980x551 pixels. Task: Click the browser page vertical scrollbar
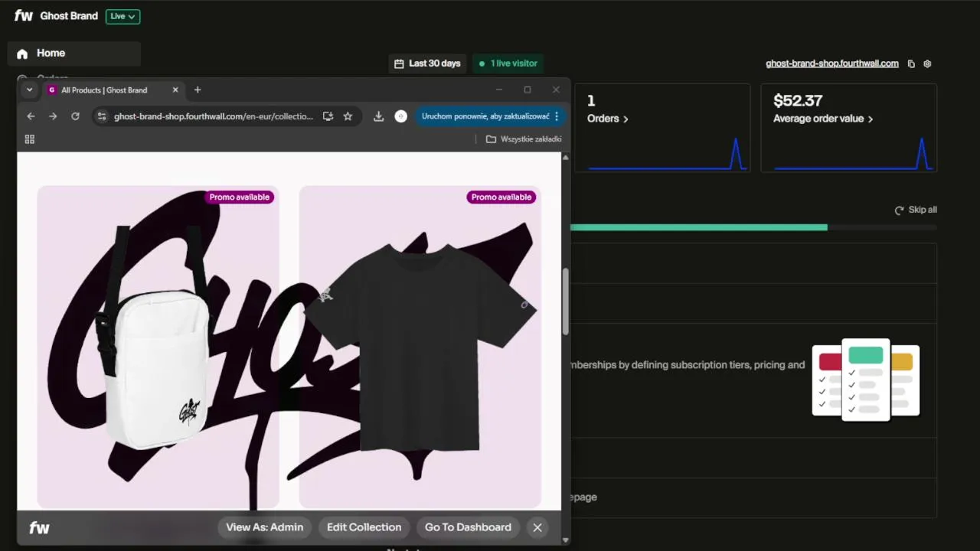(x=566, y=302)
